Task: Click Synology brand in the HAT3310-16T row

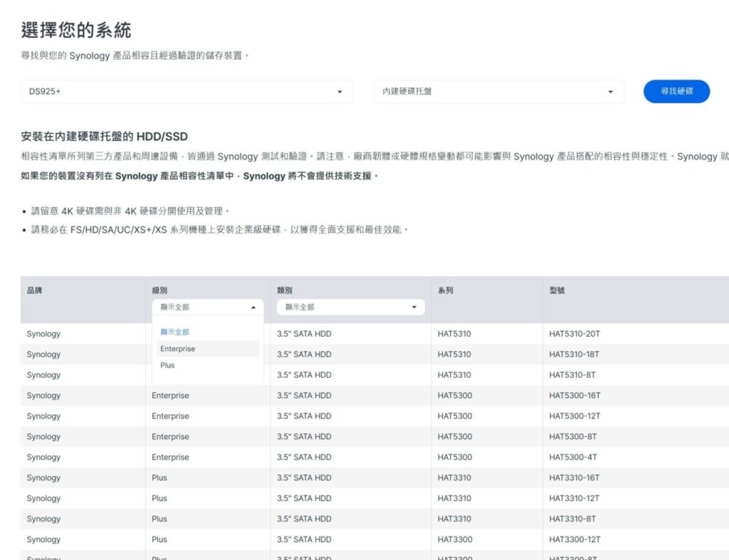Action: point(43,477)
